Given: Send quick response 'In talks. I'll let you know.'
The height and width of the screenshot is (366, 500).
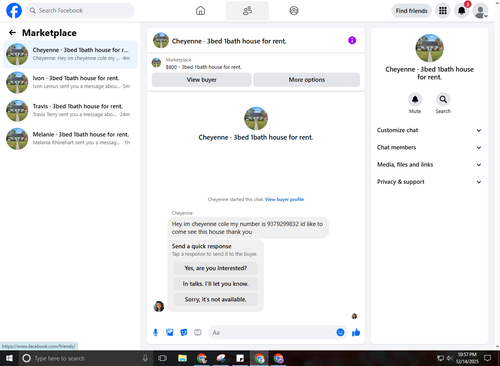Looking at the screenshot, I should [x=216, y=284].
